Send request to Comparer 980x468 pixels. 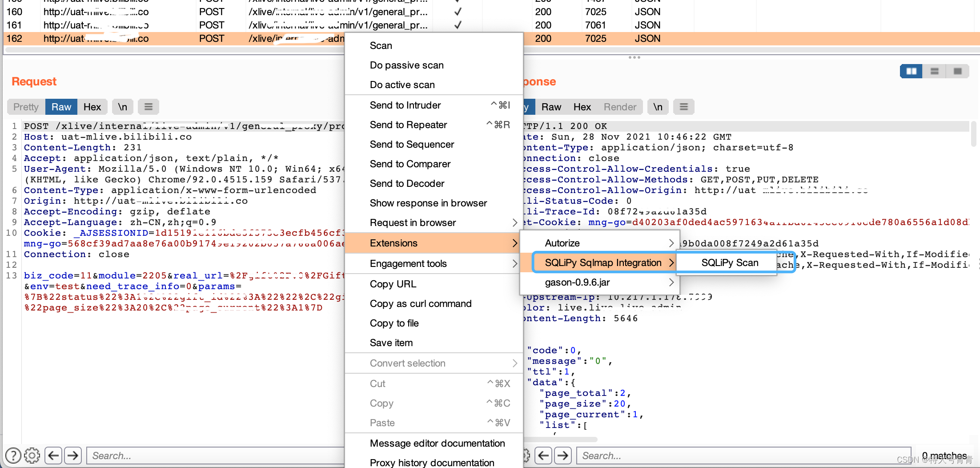(x=434, y=164)
